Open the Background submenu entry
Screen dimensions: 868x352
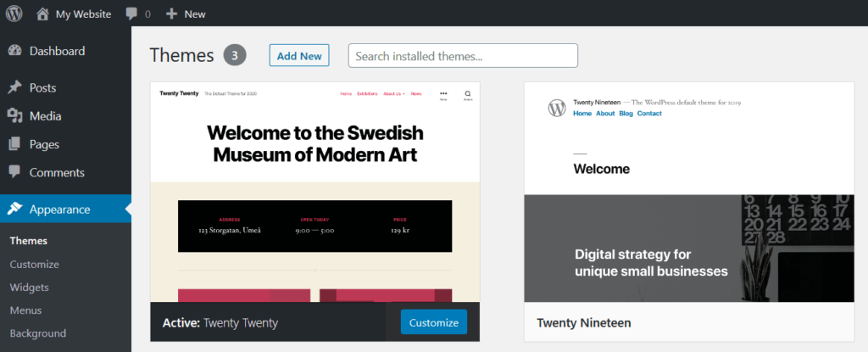(x=37, y=333)
